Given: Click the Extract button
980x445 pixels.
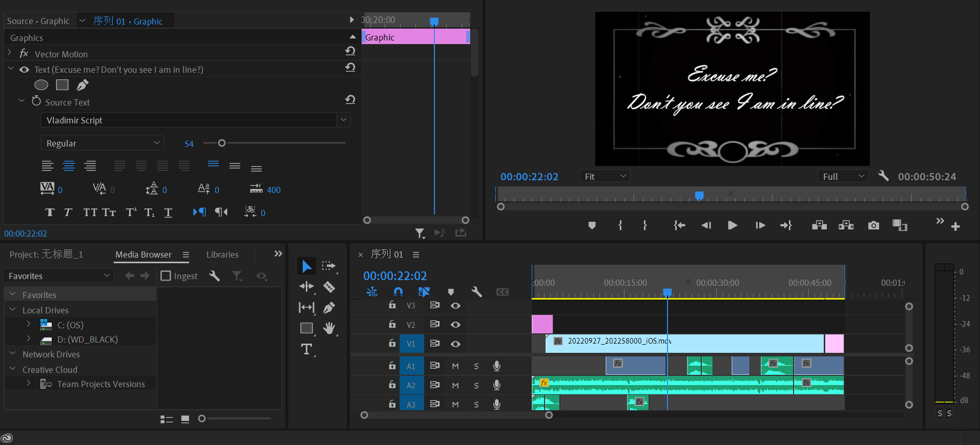Looking at the screenshot, I should [846, 225].
